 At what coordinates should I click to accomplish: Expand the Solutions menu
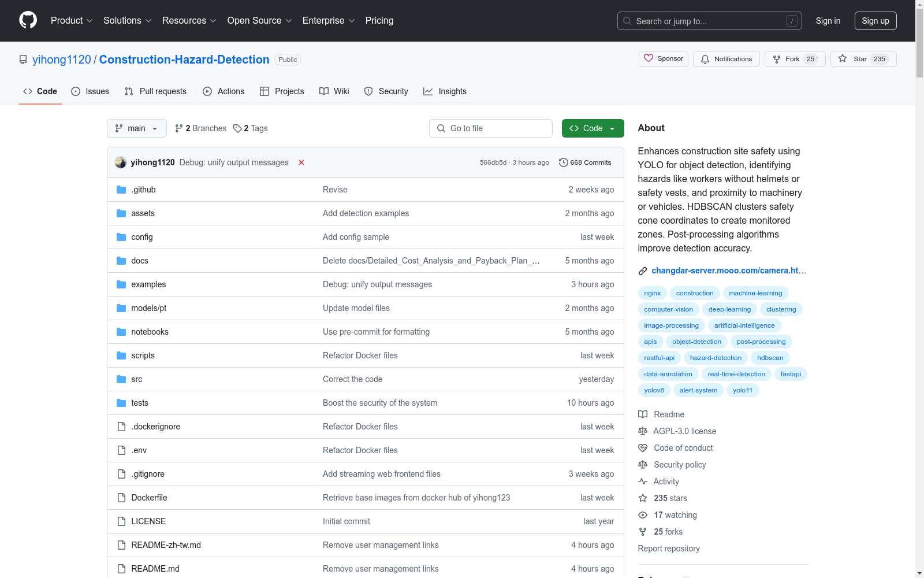tap(128, 20)
